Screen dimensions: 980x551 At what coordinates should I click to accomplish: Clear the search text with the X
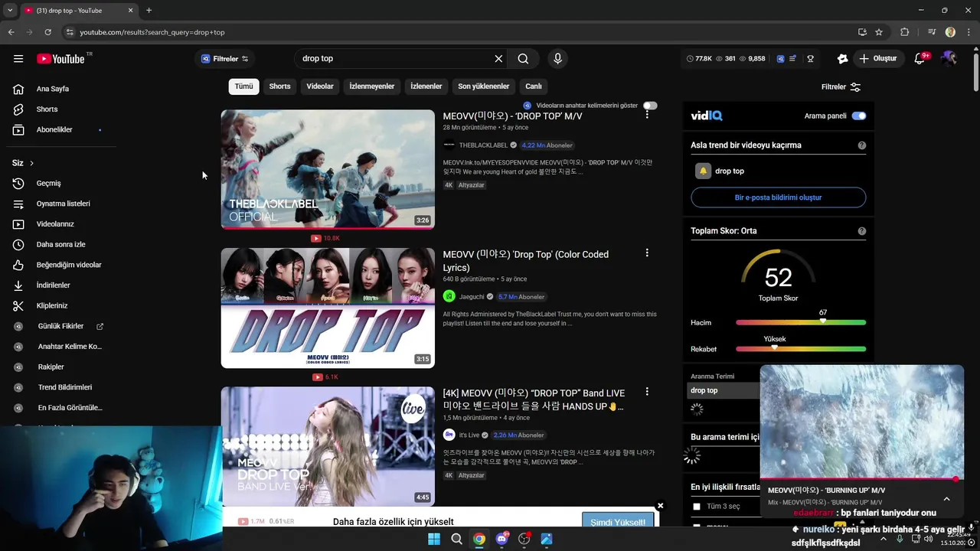pyautogui.click(x=498, y=58)
